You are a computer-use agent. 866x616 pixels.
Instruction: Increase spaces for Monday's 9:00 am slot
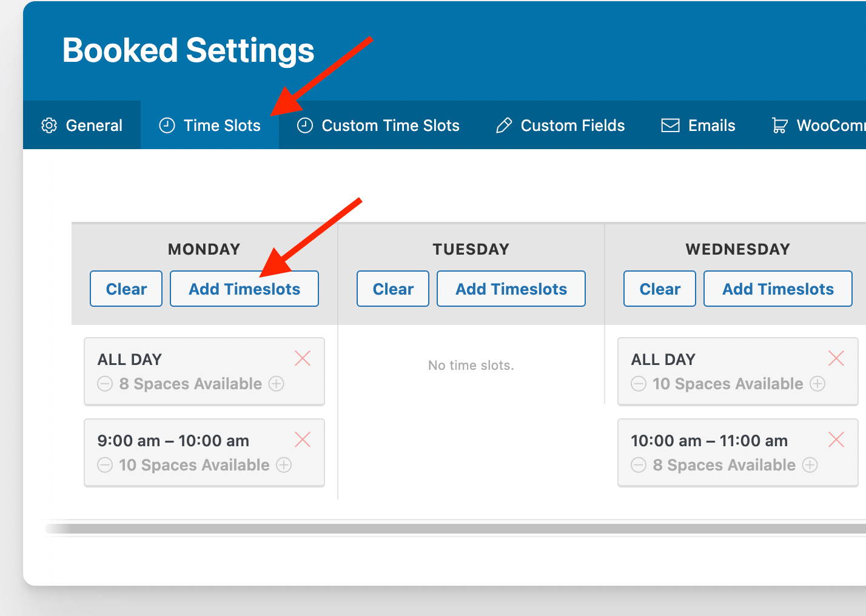[x=283, y=465]
